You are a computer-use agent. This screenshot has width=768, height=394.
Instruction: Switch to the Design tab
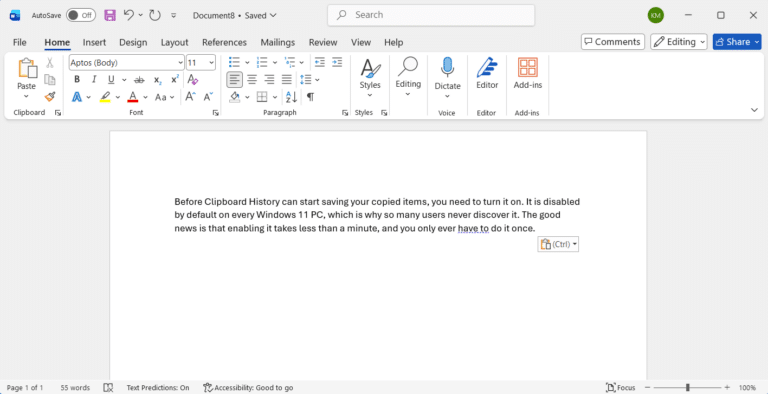133,42
